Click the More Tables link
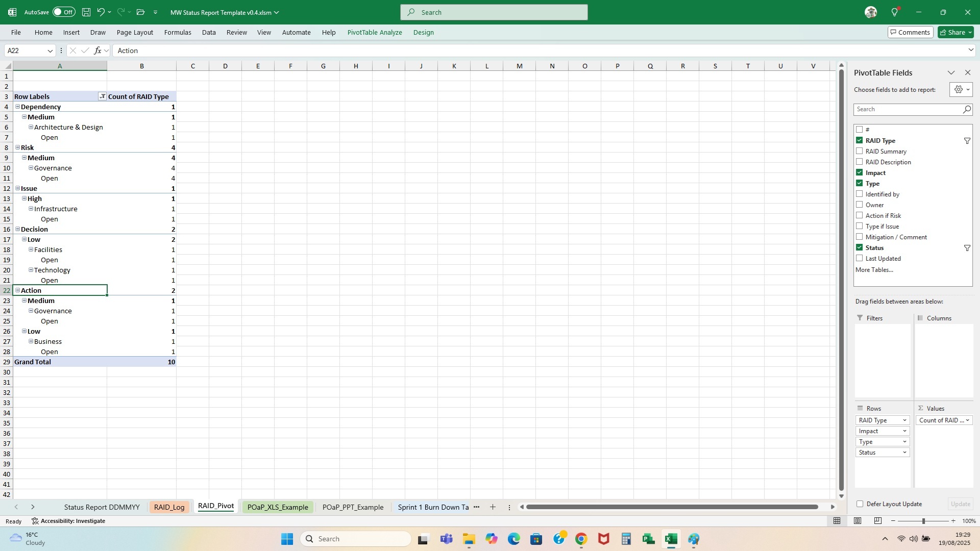The width and height of the screenshot is (980, 551). click(874, 269)
